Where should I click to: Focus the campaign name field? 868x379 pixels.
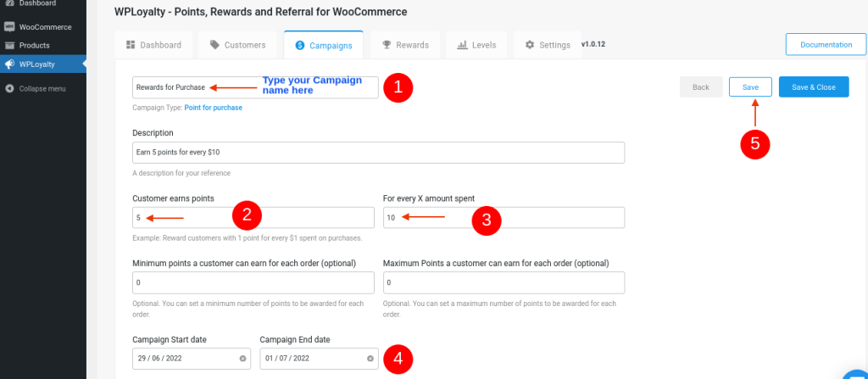coord(256,87)
